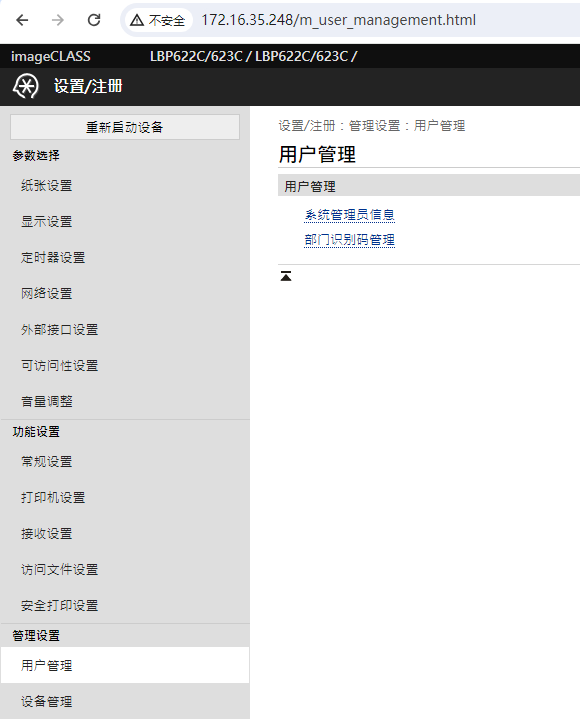Click the breadcrumb 设置/注册：管理设置：用户管理

click(372, 126)
